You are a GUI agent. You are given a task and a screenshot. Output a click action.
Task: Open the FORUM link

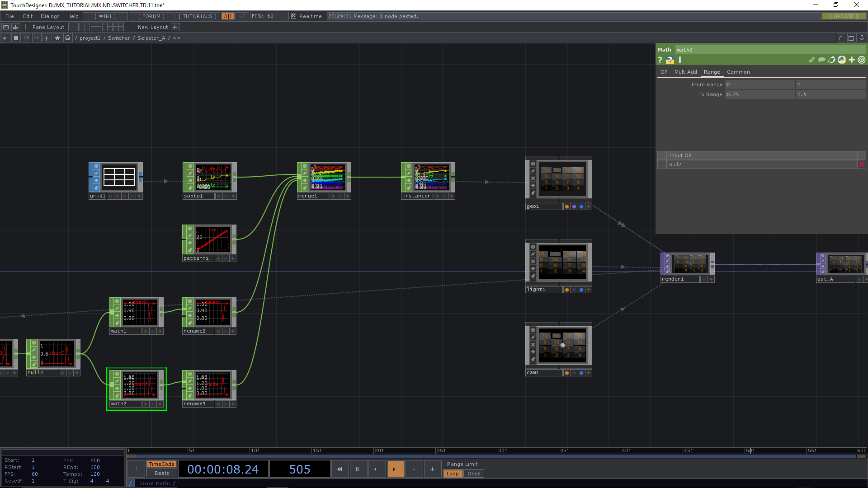pyautogui.click(x=151, y=16)
